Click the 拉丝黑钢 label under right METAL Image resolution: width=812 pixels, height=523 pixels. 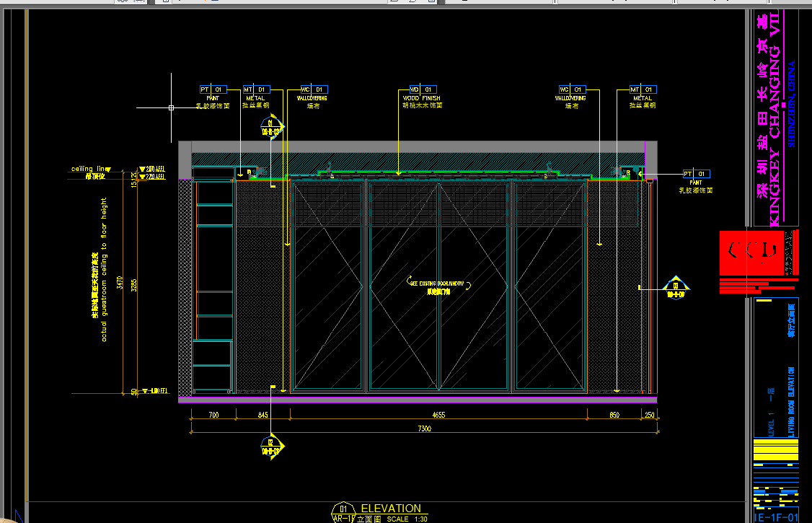coord(643,105)
